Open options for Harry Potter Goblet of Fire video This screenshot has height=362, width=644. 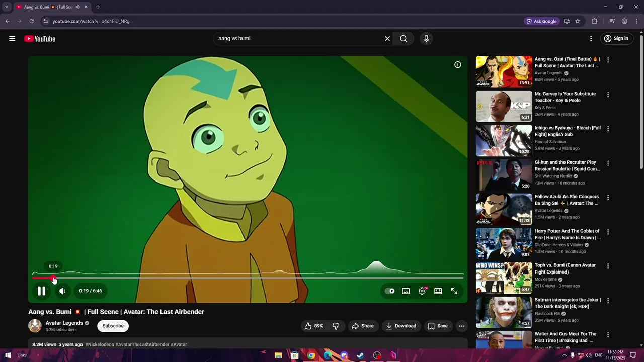click(608, 232)
